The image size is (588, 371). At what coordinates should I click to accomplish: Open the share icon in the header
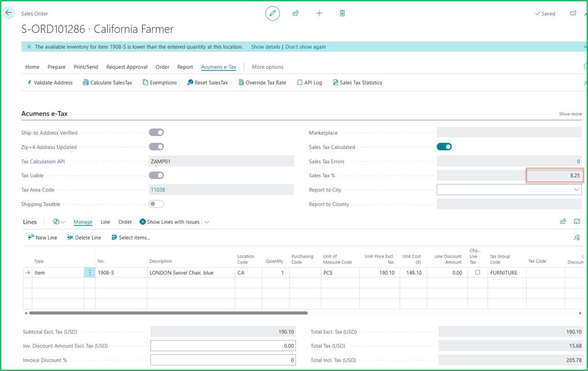(295, 13)
